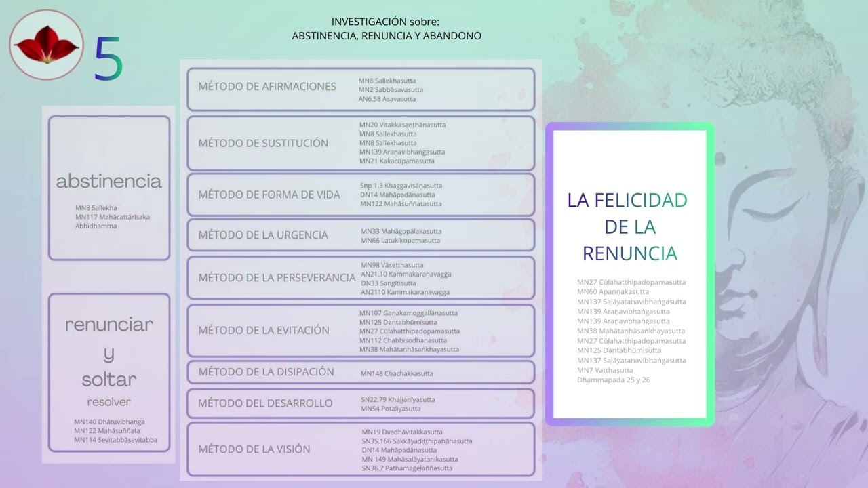Click the 'LA FELICIDAD DE LA RENUNCIA' title
Viewport: 868px width, 488px height.
point(628,226)
